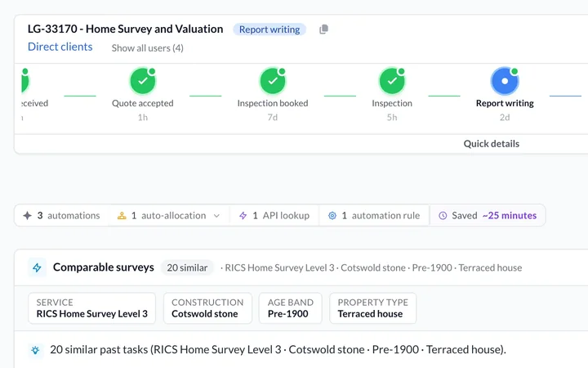Select the Inspection completed step circle
The width and height of the screenshot is (588, 368).
[x=392, y=81]
